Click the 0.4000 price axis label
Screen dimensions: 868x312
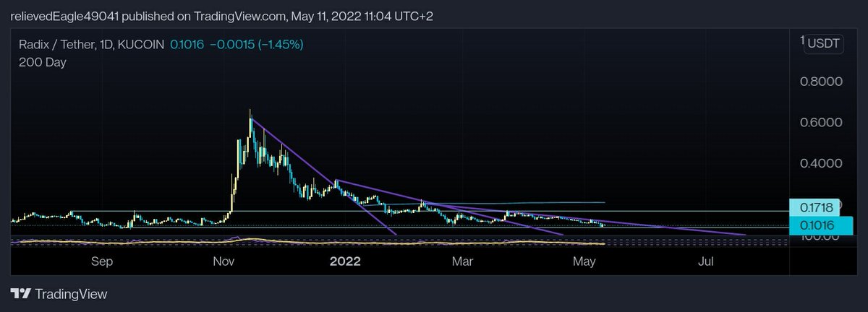pyautogui.click(x=820, y=163)
